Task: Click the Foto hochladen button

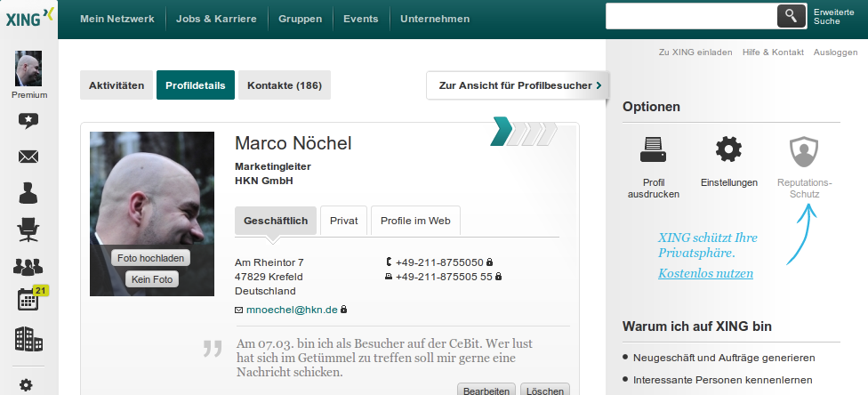Action: click(x=150, y=258)
